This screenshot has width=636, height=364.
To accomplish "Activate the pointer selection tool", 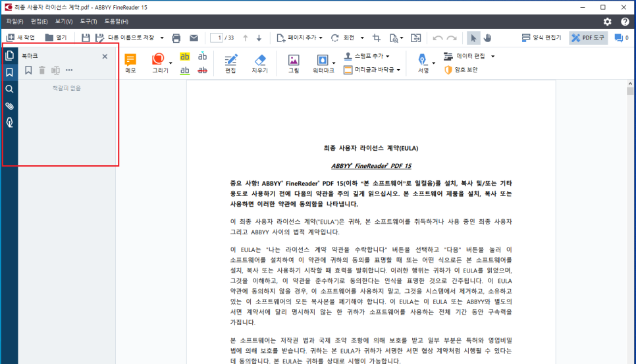I will pos(473,38).
